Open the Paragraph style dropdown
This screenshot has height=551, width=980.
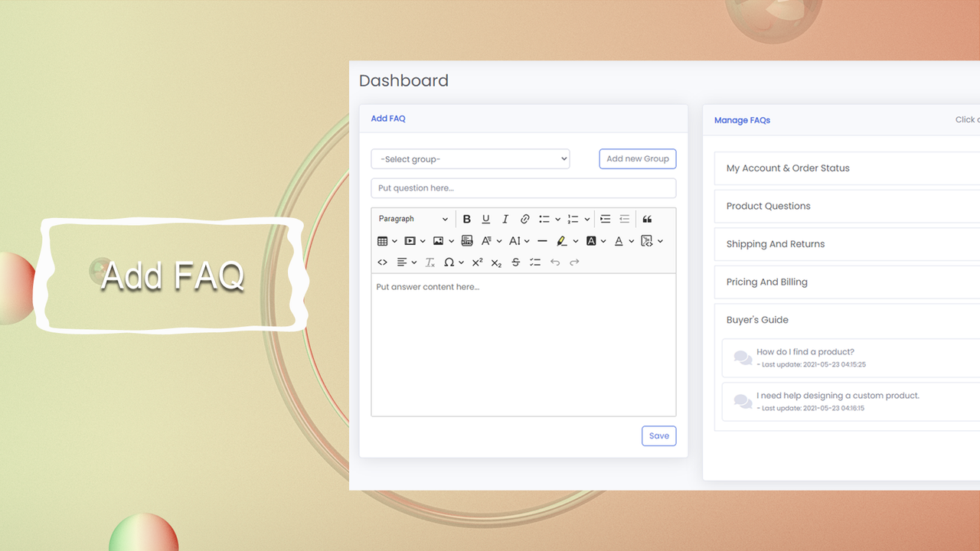pos(412,219)
